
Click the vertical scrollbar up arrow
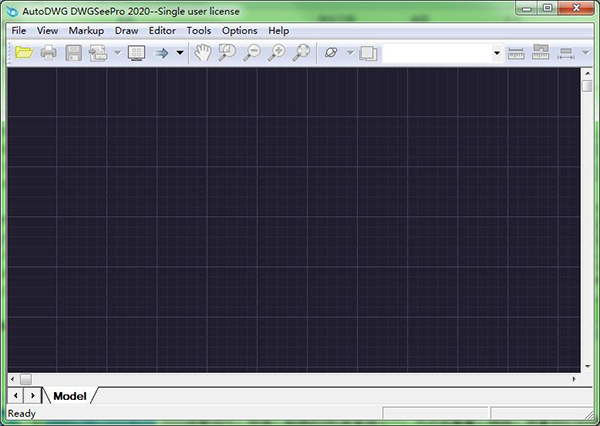tap(587, 73)
